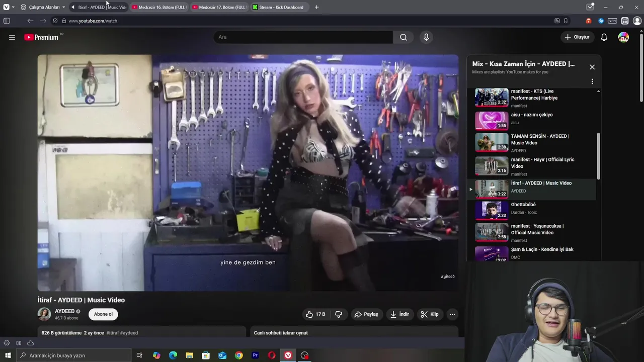Switch to the Medcezir 16. Bölüm tab
The image size is (644, 362).
coord(159,7)
